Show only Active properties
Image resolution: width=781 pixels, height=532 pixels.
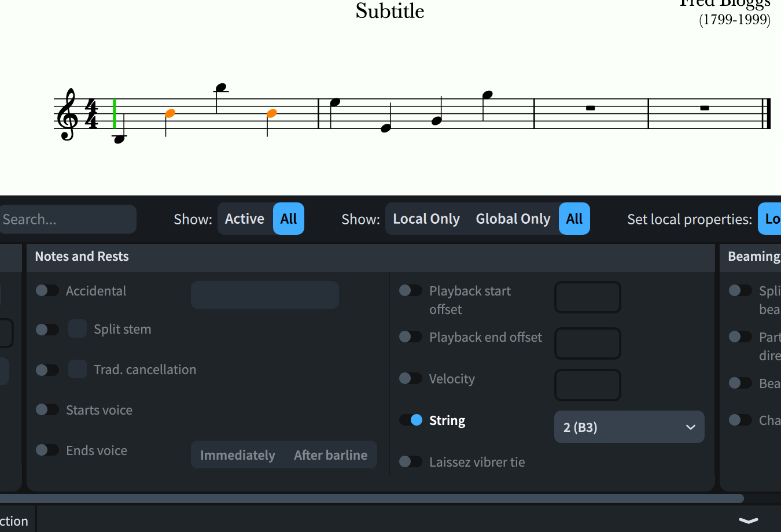[244, 219]
